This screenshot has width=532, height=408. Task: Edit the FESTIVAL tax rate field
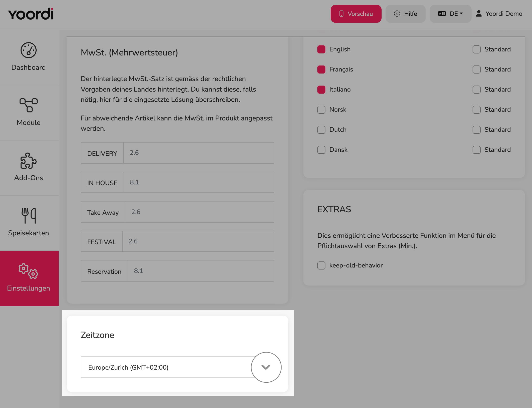tap(198, 241)
